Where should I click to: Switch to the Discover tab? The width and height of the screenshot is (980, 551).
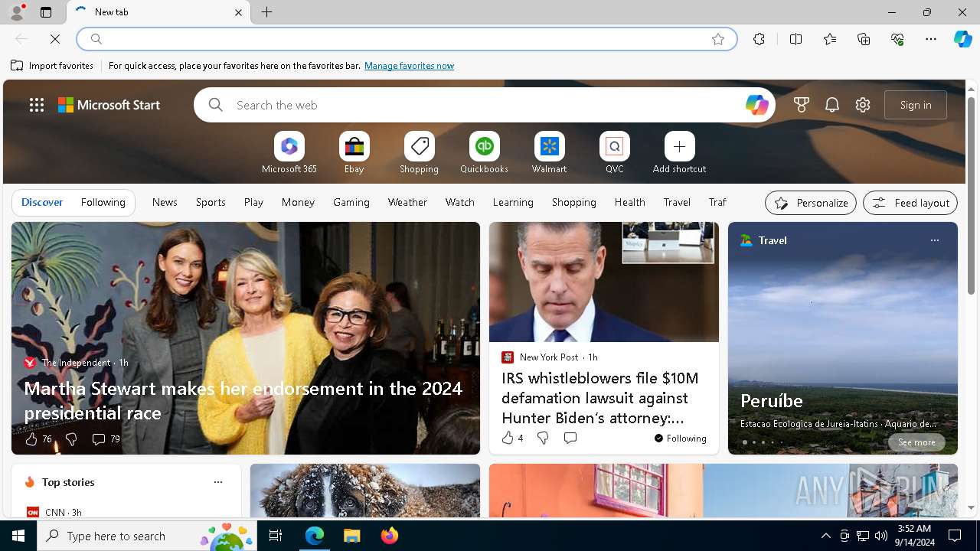[x=42, y=202]
